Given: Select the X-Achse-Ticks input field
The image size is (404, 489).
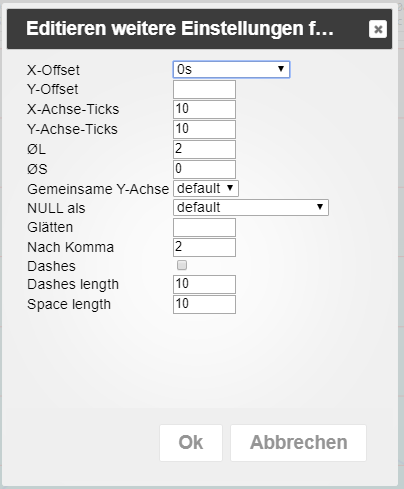Looking at the screenshot, I should (x=204, y=109).
